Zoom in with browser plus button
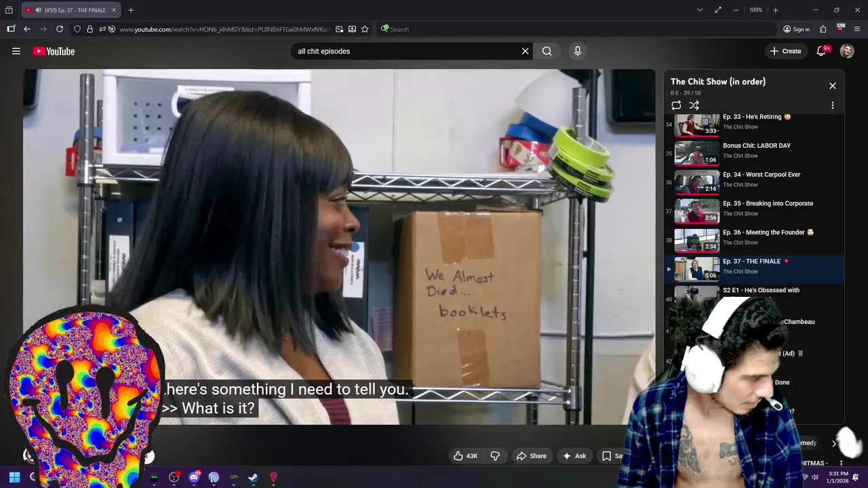This screenshot has height=488, width=868. coord(776,10)
